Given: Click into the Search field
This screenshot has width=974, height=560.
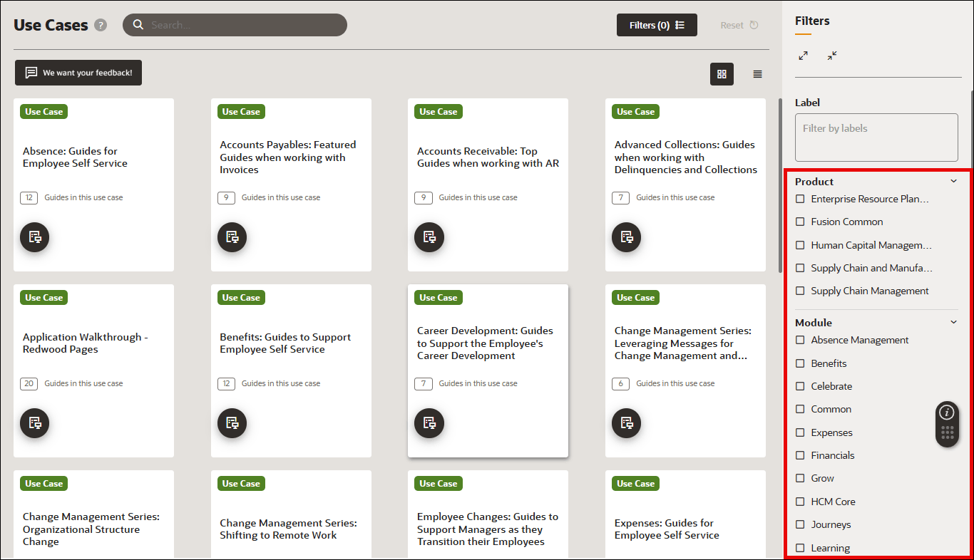Looking at the screenshot, I should pos(235,25).
